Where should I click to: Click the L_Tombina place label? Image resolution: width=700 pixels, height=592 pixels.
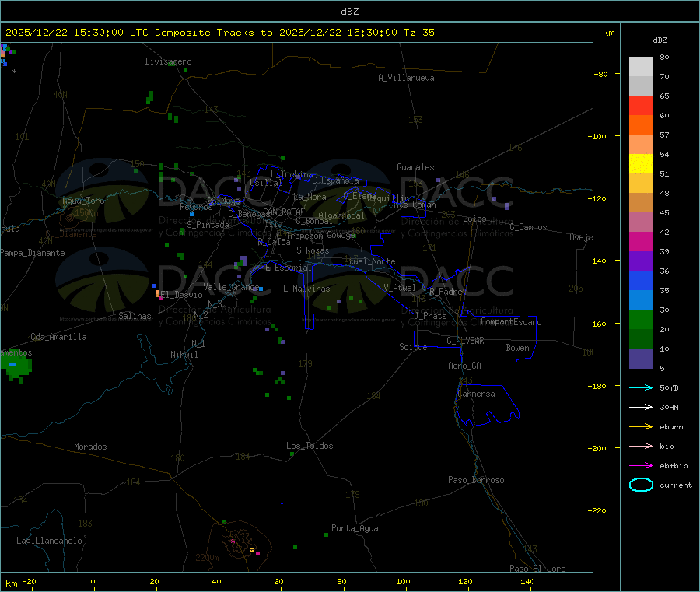[292, 174]
